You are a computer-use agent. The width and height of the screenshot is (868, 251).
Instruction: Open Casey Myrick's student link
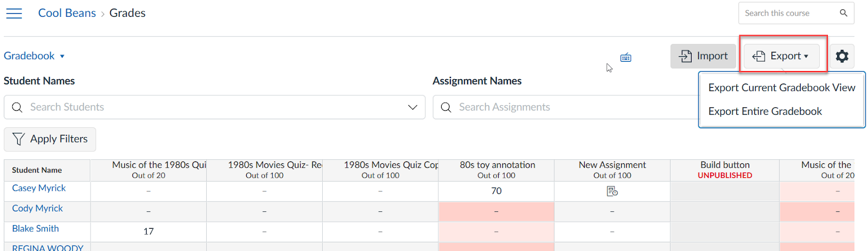pos(39,188)
